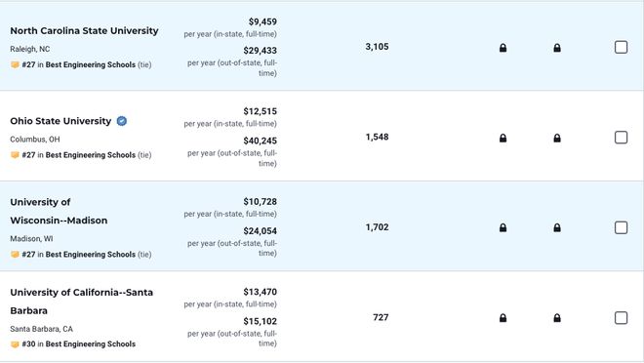Click second lock icon in Ohio State row

pos(557,138)
